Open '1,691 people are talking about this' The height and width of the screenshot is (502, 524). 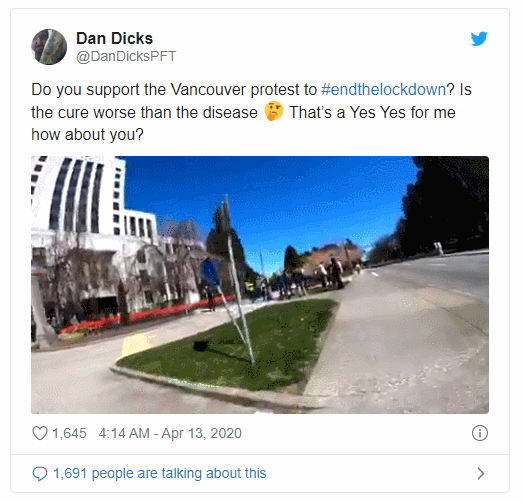coord(160,473)
